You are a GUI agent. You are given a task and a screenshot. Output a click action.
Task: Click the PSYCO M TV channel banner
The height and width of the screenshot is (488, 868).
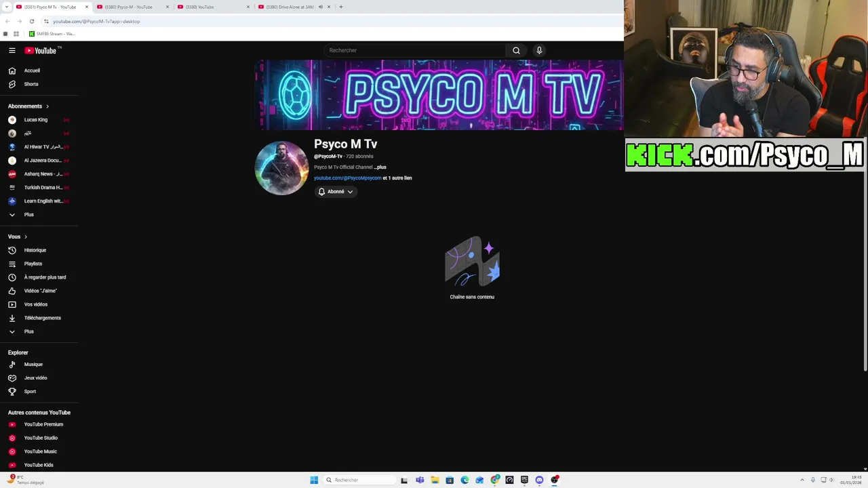tap(439, 95)
